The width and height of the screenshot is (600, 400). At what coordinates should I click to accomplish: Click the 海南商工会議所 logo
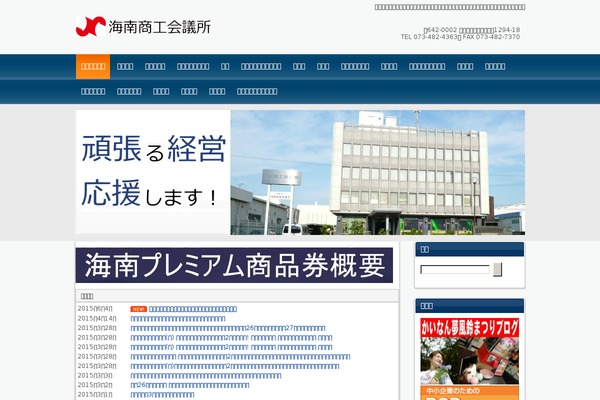click(143, 26)
